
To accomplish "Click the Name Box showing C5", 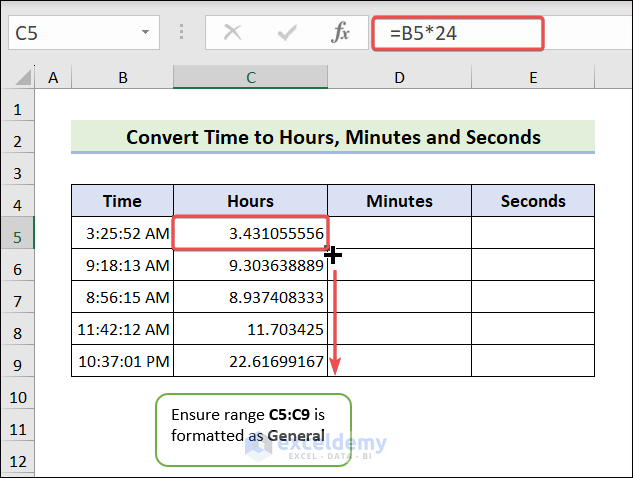I will click(x=84, y=33).
